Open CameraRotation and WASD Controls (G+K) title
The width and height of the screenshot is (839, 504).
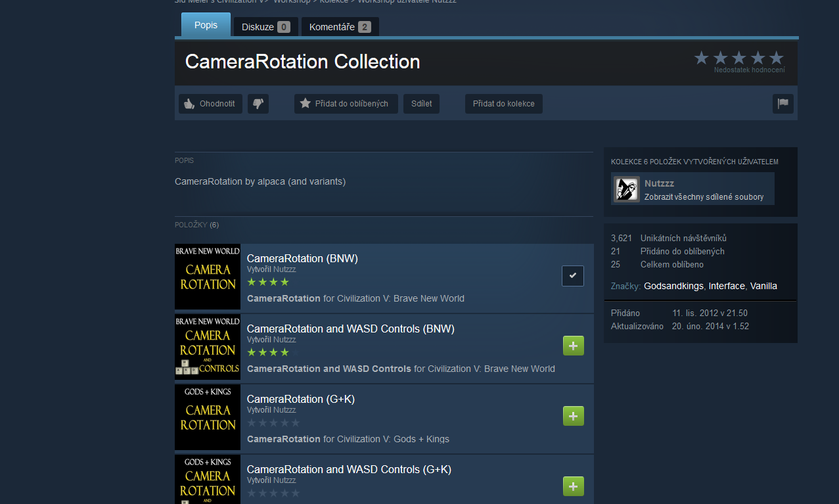pos(349,469)
